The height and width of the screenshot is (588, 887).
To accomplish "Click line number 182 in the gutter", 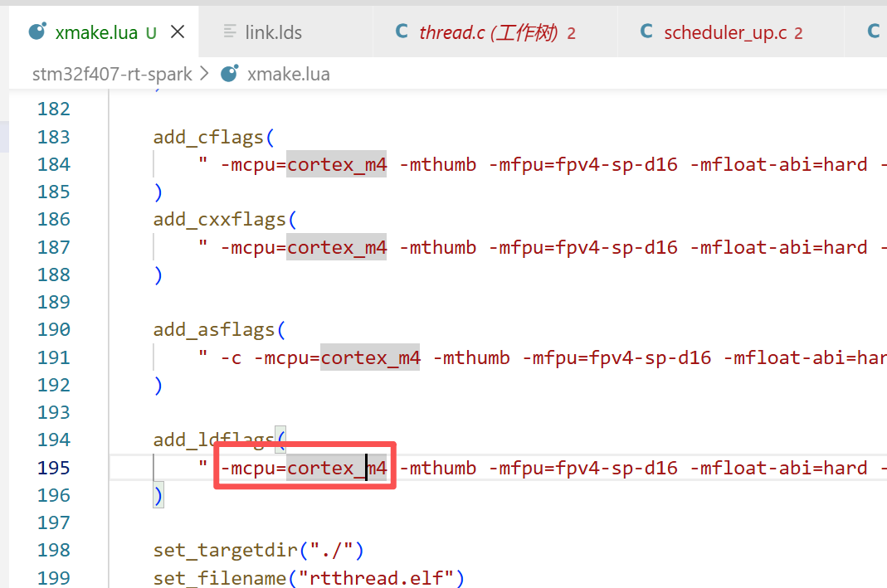I will pyautogui.click(x=54, y=109).
